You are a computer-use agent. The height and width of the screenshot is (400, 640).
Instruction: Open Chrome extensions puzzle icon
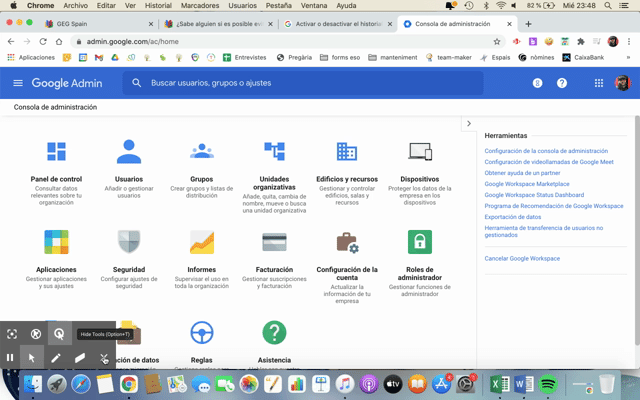(x=580, y=42)
